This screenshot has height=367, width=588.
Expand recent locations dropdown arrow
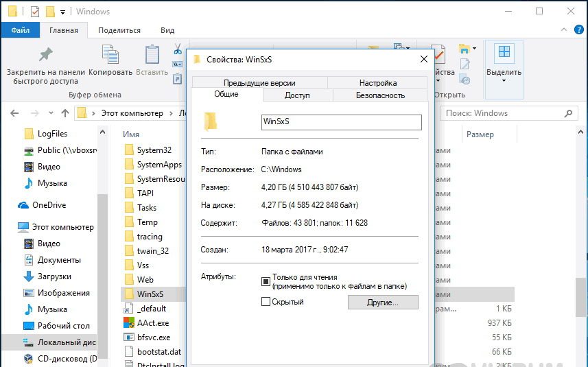tap(51, 113)
